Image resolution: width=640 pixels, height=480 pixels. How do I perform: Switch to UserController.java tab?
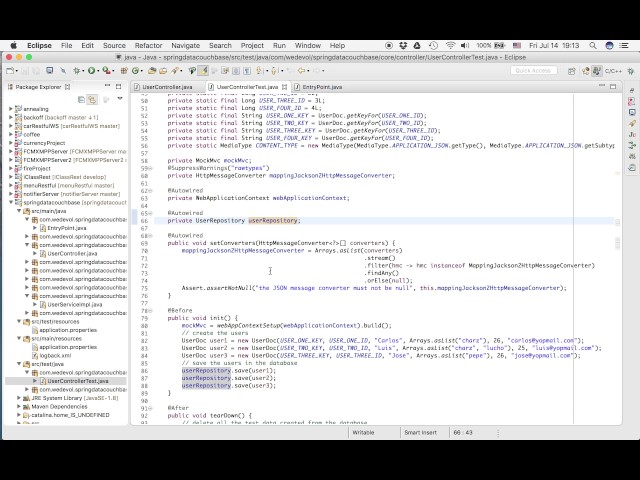tap(167, 87)
